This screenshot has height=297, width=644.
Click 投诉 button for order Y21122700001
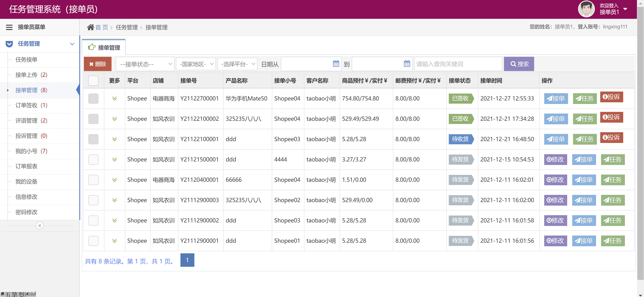(x=611, y=97)
